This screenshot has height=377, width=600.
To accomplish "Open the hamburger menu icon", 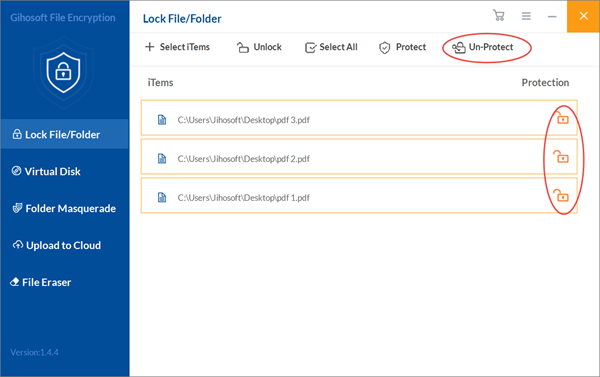I will click(x=526, y=16).
